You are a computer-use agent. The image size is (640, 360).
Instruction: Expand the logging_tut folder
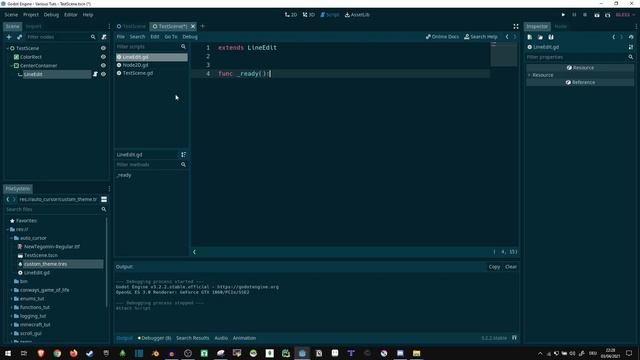pos(11,316)
